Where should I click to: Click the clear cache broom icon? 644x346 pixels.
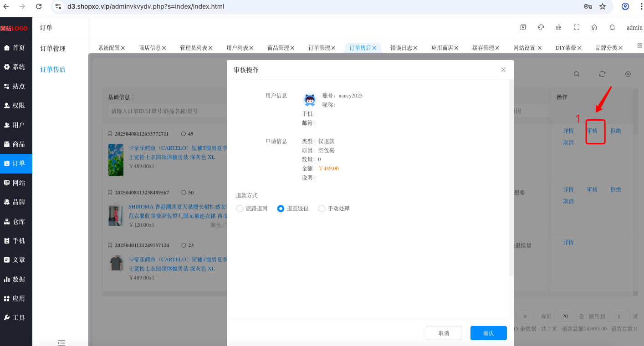(x=559, y=27)
